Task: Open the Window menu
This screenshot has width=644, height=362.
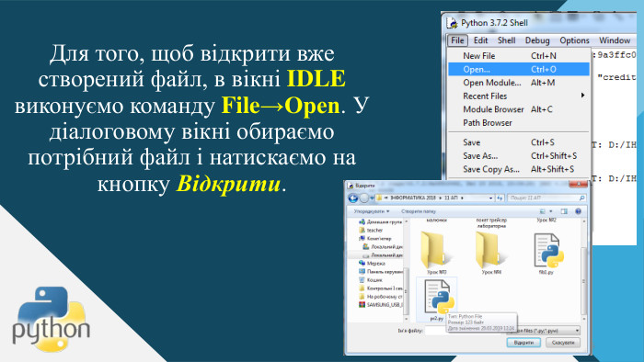Action: pyautogui.click(x=615, y=40)
